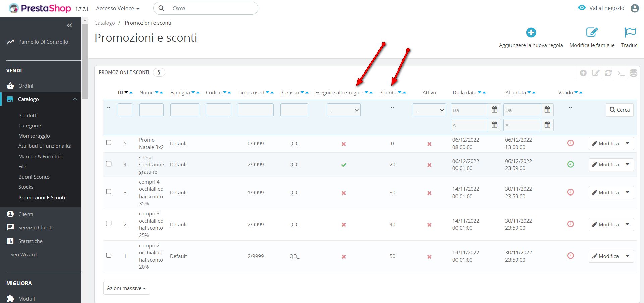Click the Aggiungere la nuova regola plus icon
Image resolution: width=644 pixels, height=303 pixels.
[x=531, y=33]
